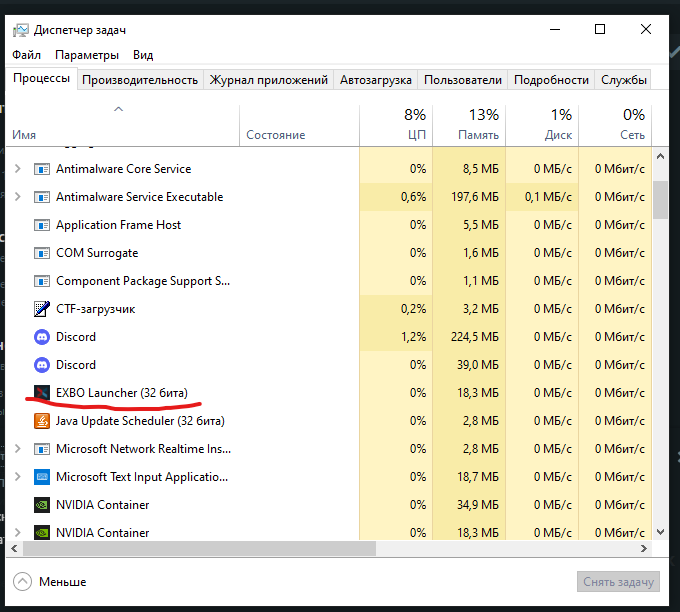Click the Снять задачу button
Screen dimensions: 680x612
(618, 582)
